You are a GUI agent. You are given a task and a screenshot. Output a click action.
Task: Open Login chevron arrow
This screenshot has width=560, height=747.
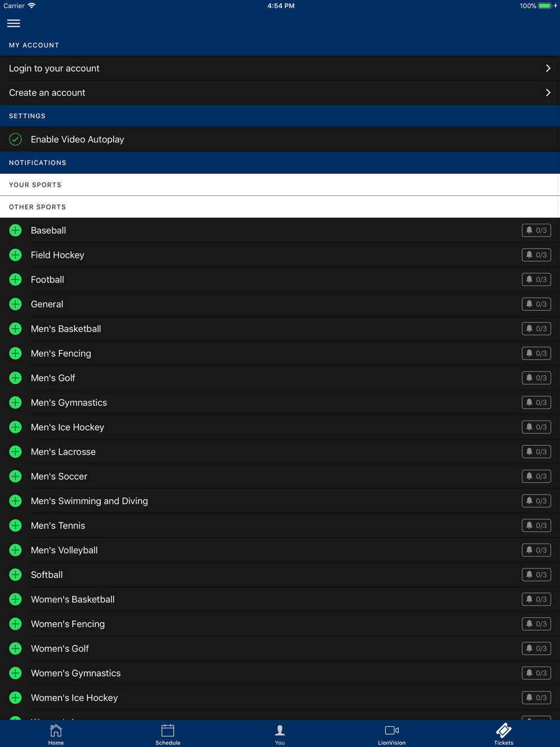point(548,68)
